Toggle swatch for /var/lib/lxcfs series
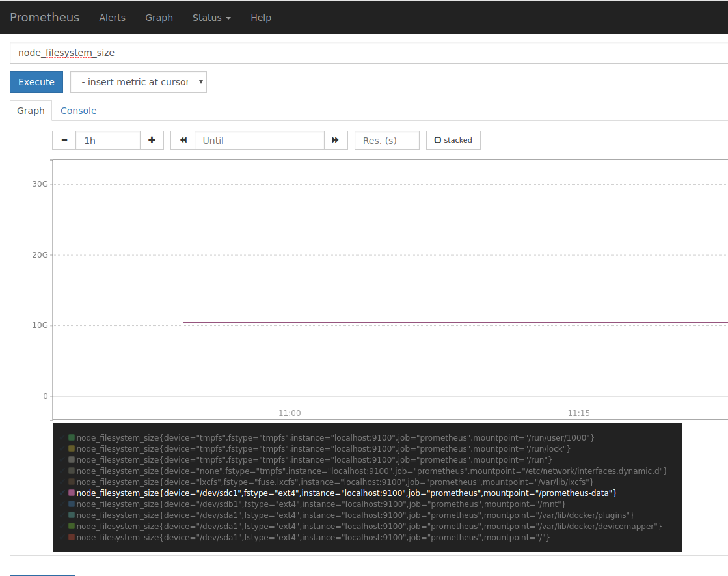 [x=72, y=482]
